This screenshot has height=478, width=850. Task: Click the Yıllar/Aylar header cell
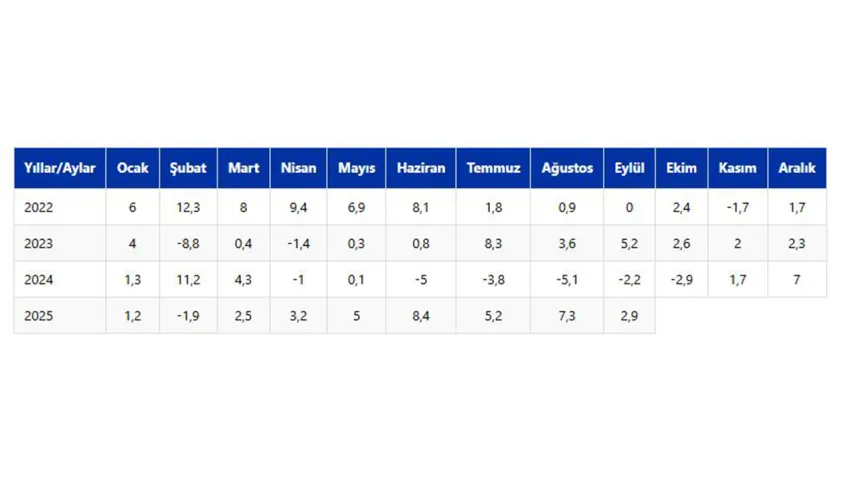pos(60,168)
